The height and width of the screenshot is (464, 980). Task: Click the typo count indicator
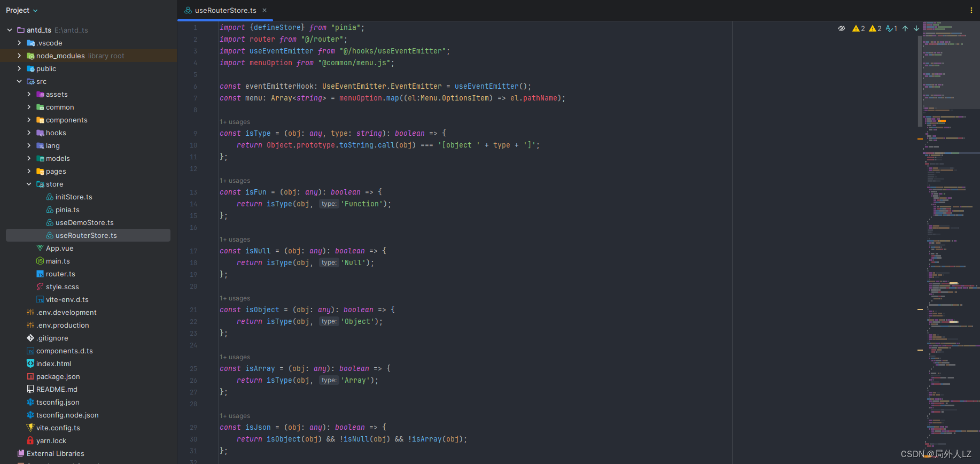[891, 28]
